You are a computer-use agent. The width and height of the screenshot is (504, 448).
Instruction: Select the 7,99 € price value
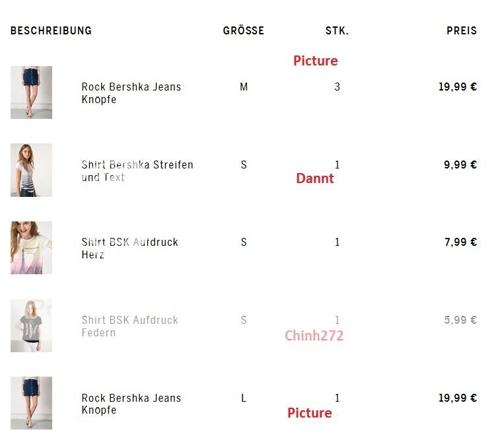point(460,242)
